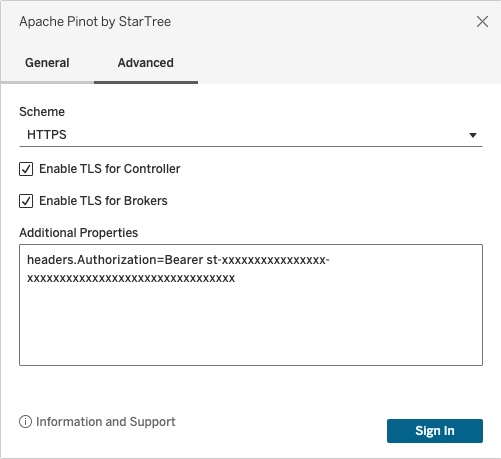This screenshot has height=459, width=501.
Task: Open the Scheme dropdown showing HTTPS
Action: (x=251, y=135)
